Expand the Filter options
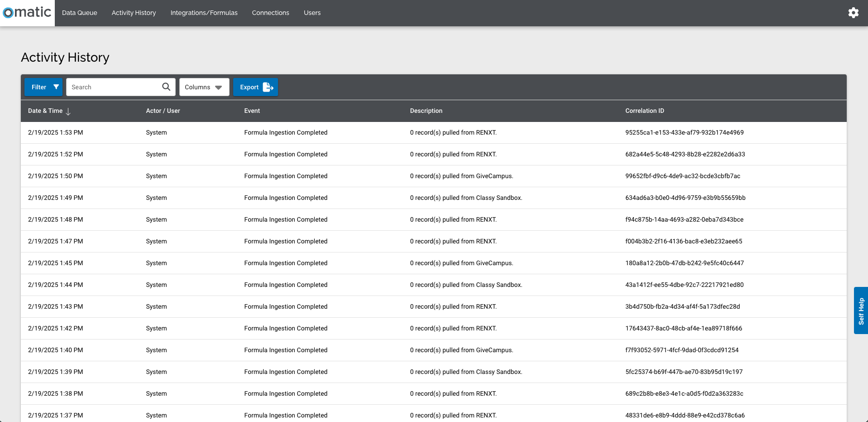 (x=43, y=87)
